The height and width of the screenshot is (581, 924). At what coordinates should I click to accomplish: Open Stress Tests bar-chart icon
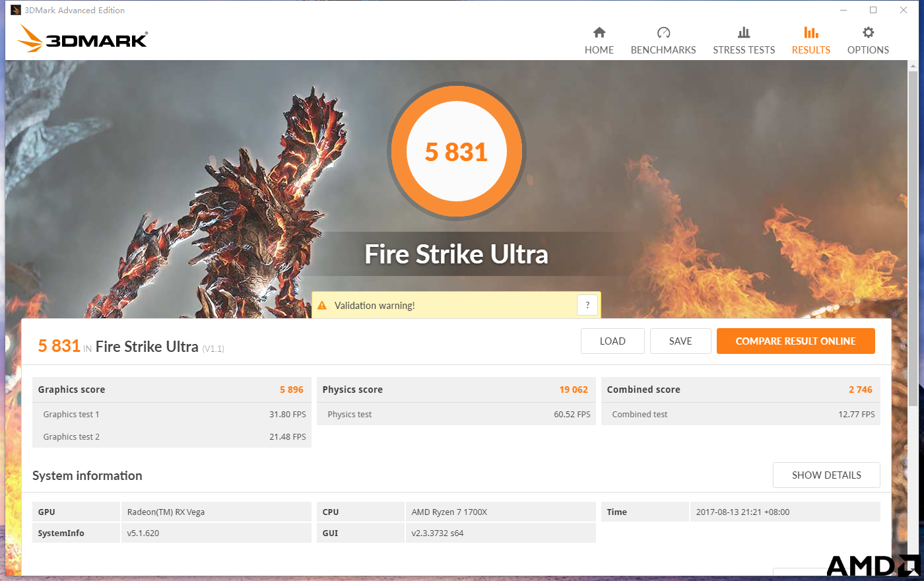[x=744, y=32]
